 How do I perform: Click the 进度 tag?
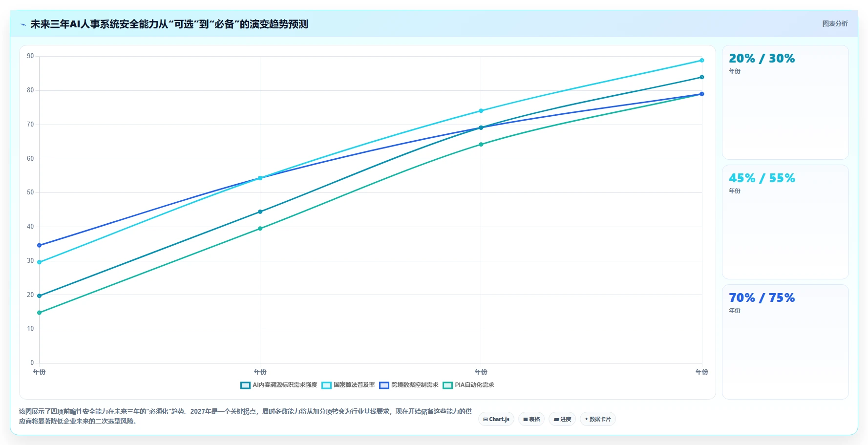tap(562, 419)
